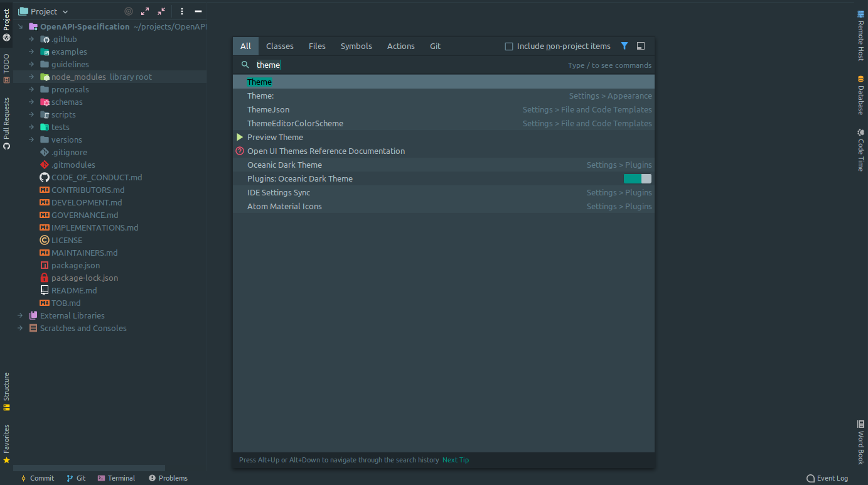This screenshot has width=868, height=485.
Task: Click the Expand All icon in Project panel
Action: [x=145, y=11]
